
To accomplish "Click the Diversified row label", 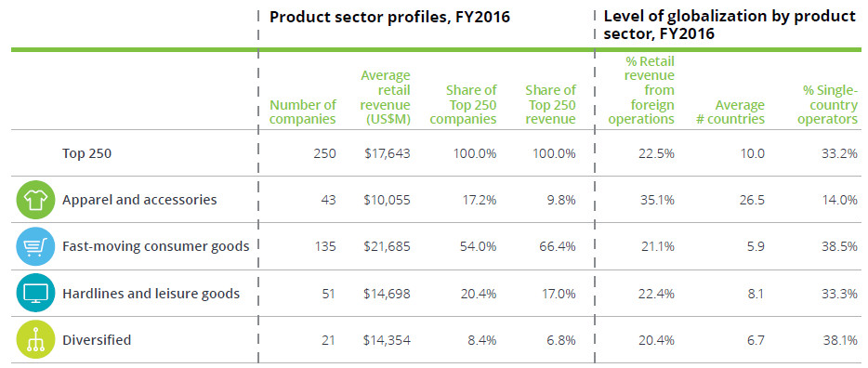I will click(x=97, y=339).
